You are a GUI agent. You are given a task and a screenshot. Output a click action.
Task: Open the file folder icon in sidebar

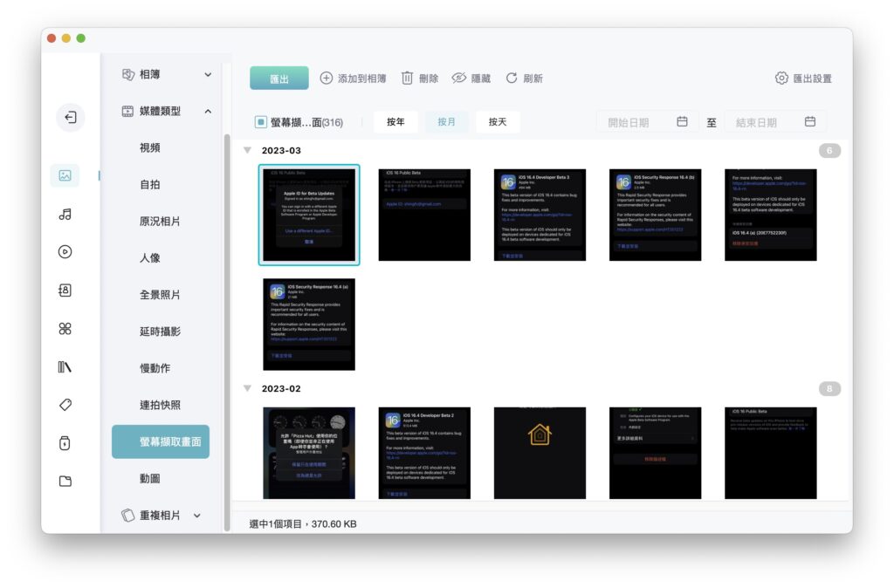point(65,482)
